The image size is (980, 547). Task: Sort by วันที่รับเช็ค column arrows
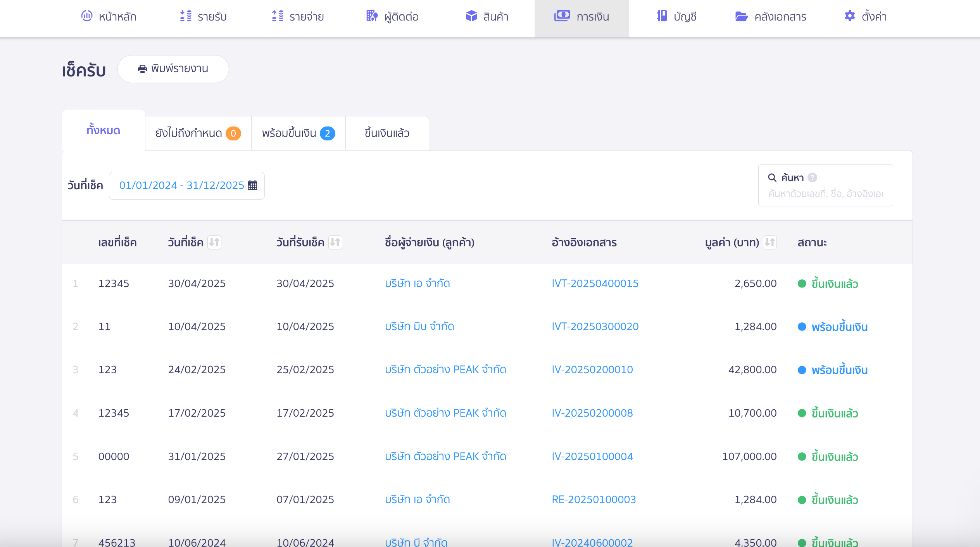pos(335,242)
